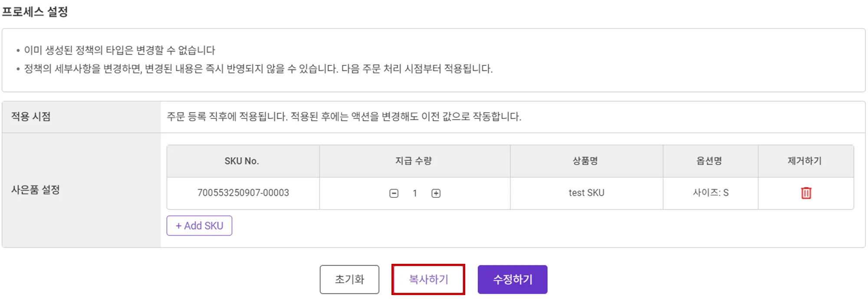
Task: Click the SKU No. column header
Action: (x=242, y=161)
